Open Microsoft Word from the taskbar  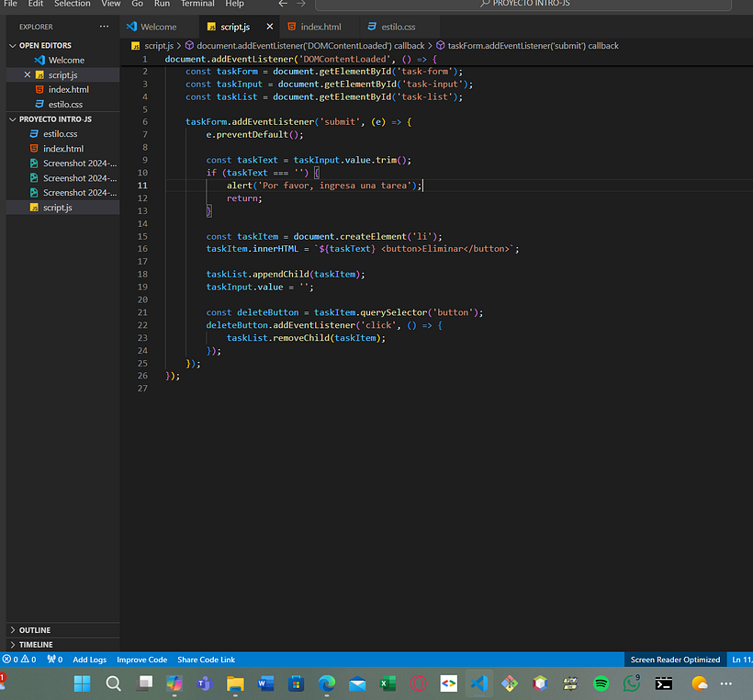pos(265,683)
